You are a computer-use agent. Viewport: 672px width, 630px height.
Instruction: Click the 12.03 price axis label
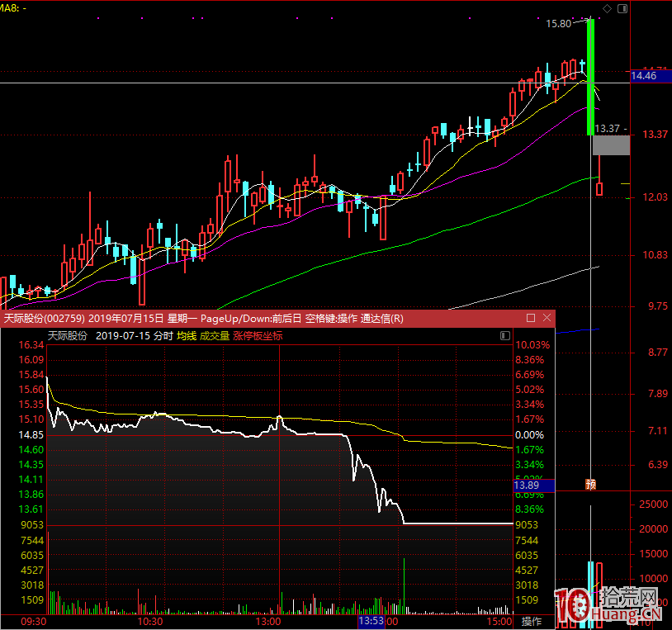click(655, 197)
